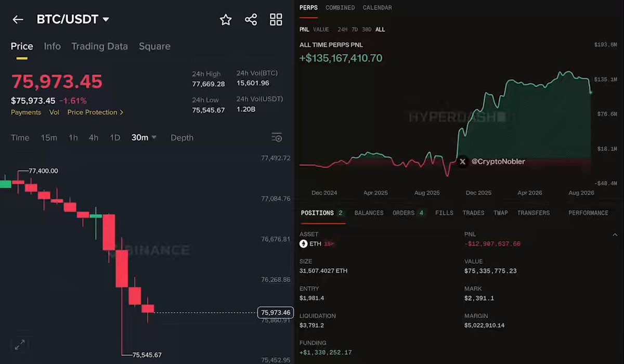The image size is (624, 364).
Task: Click the current price label 75,973.46
Action: tap(276, 313)
